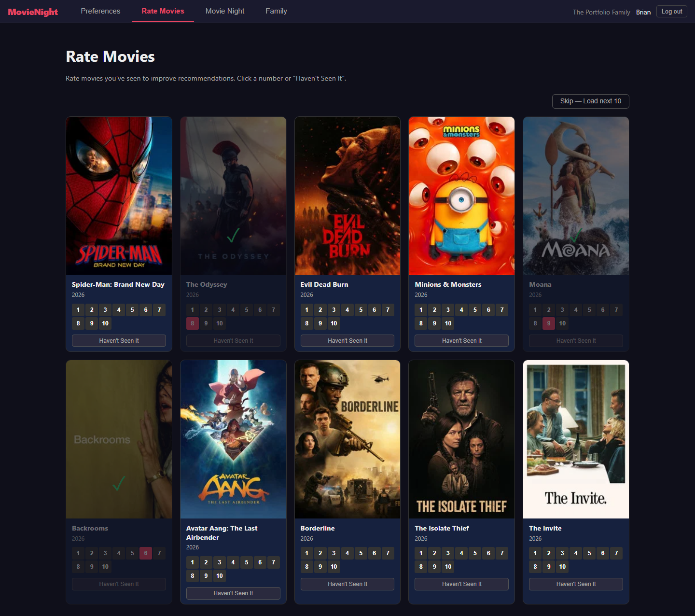Image resolution: width=695 pixels, height=616 pixels.
Task: Rate Borderline a 9
Action: tap(320, 567)
